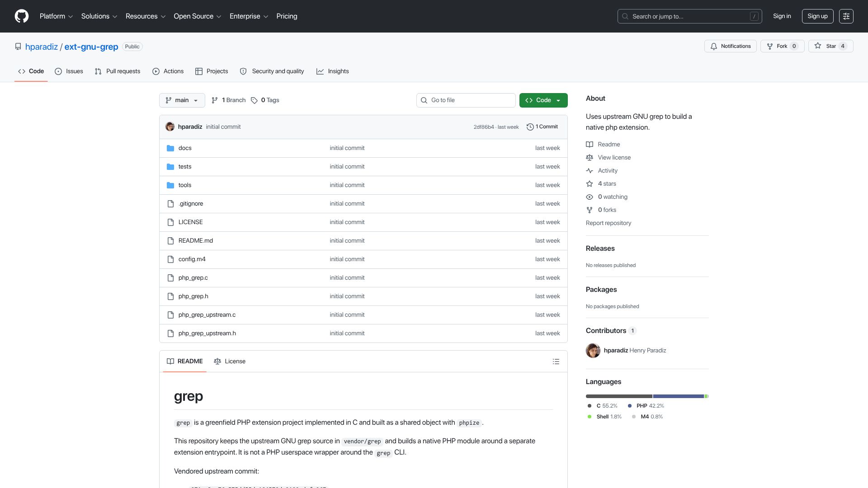This screenshot has width=868, height=488.
Task: View 0 Tags
Action: [x=265, y=100]
